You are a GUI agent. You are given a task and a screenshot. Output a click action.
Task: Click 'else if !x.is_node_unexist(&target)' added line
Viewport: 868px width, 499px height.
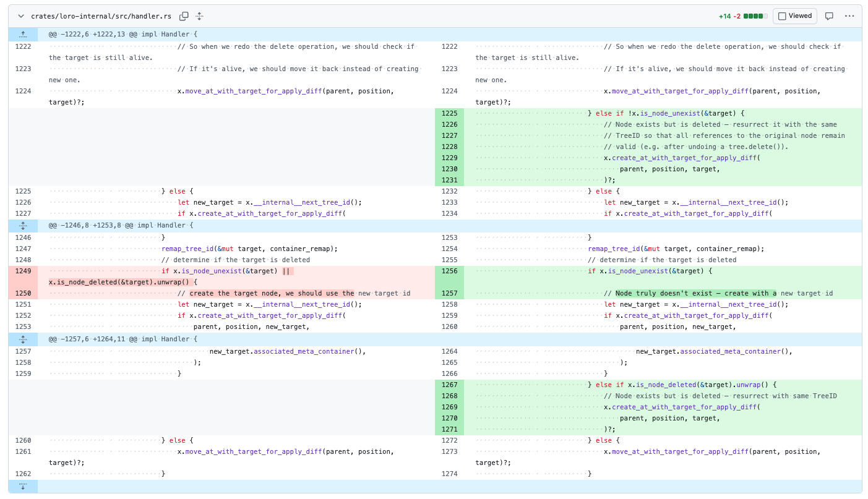[x=666, y=114]
